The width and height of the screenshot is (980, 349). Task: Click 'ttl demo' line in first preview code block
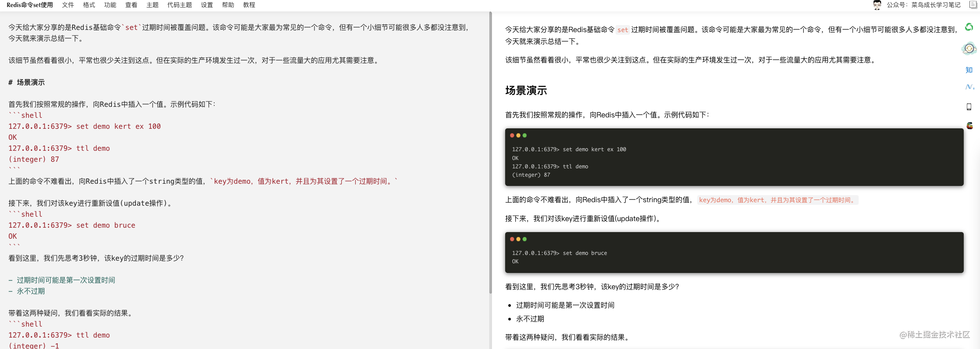[x=550, y=167]
